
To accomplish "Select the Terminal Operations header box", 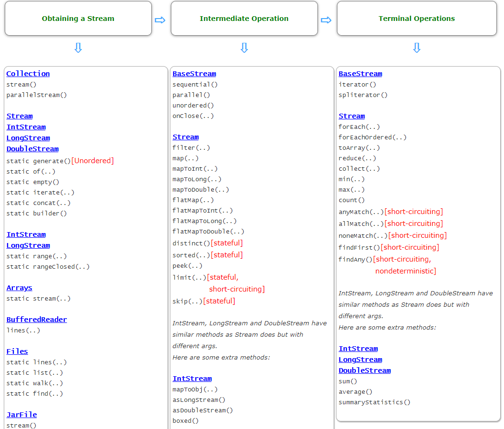I will pos(416,19).
